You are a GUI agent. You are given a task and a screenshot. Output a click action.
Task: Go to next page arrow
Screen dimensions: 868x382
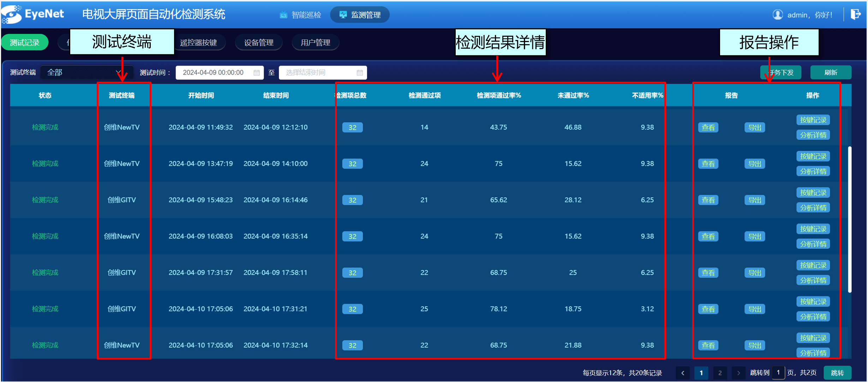coord(738,373)
